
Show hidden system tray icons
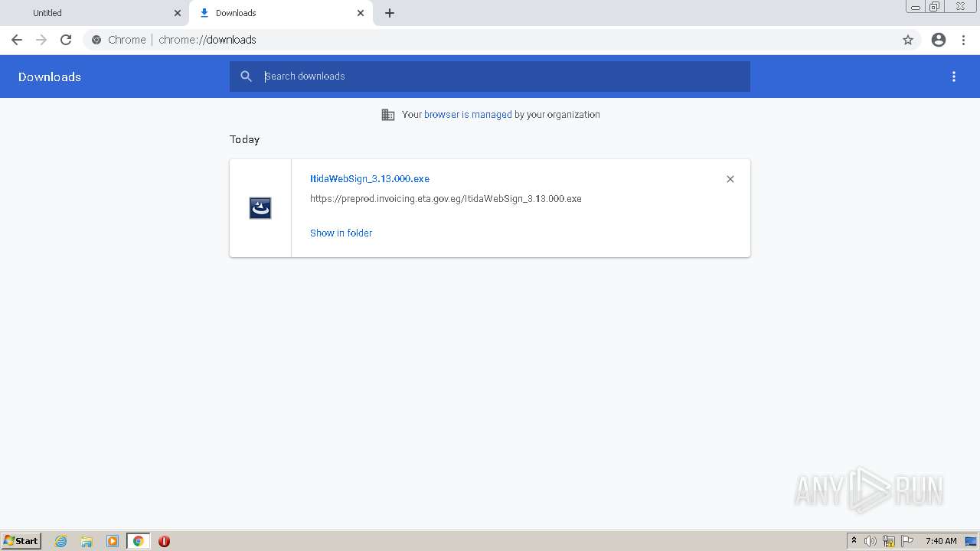(854, 541)
